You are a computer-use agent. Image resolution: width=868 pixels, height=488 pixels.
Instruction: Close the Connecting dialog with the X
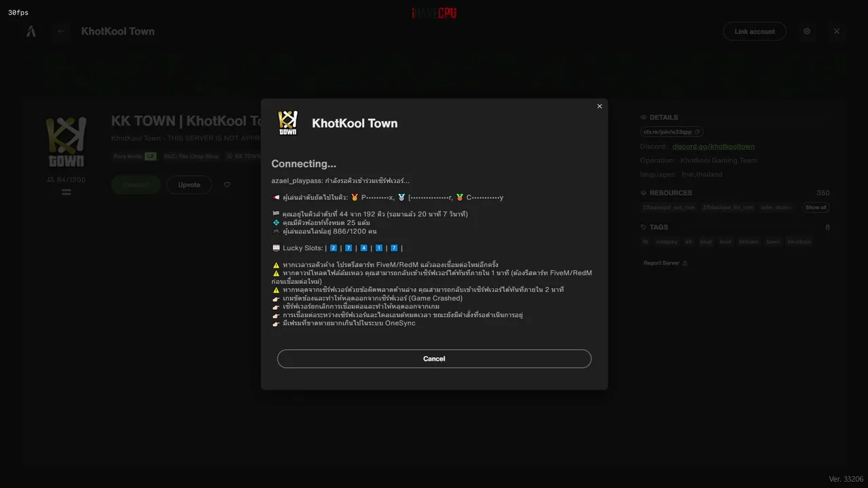click(599, 106)
